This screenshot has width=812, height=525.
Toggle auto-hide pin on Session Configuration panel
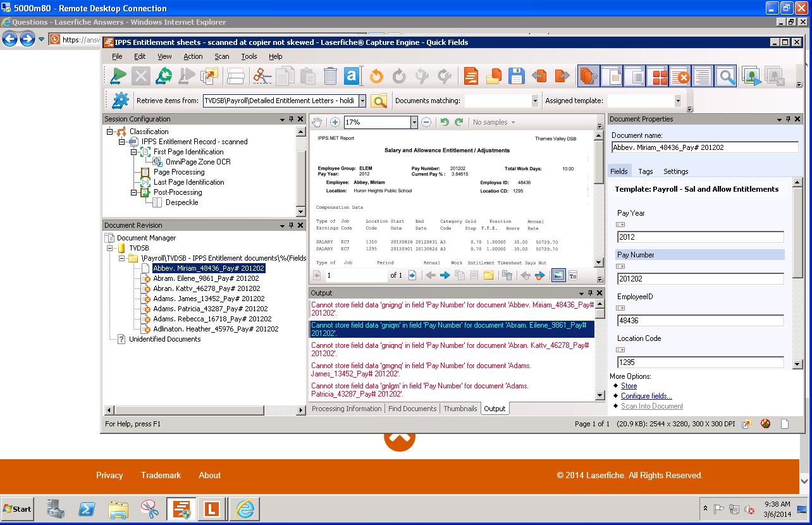[x=292, y=119]
